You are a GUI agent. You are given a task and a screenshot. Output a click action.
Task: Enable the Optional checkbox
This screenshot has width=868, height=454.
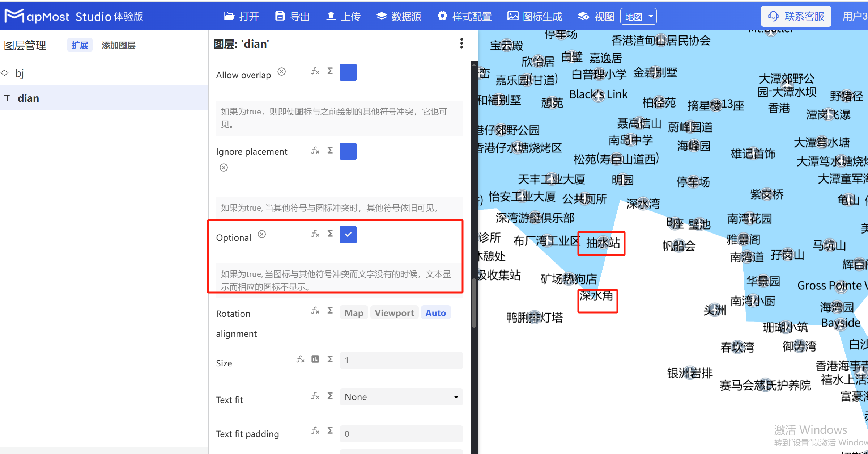(x=348, y=235)
